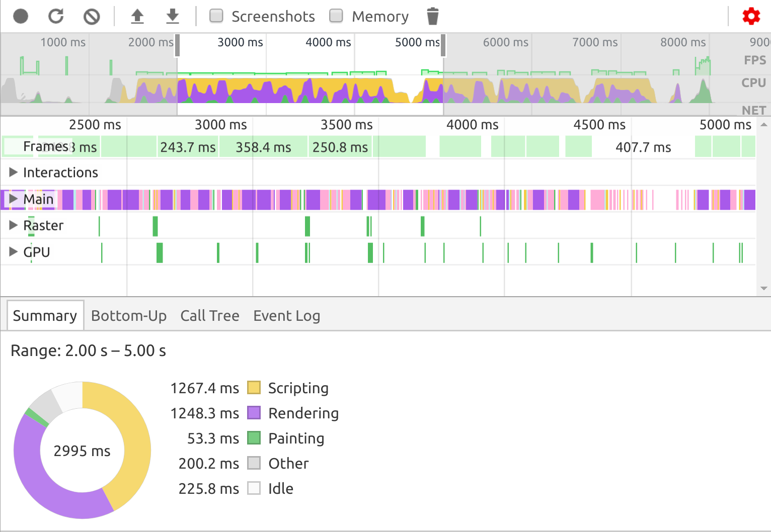Enable the Screenshots checkbox
Viewport: 771px width, 532px height.
[216, 16]
